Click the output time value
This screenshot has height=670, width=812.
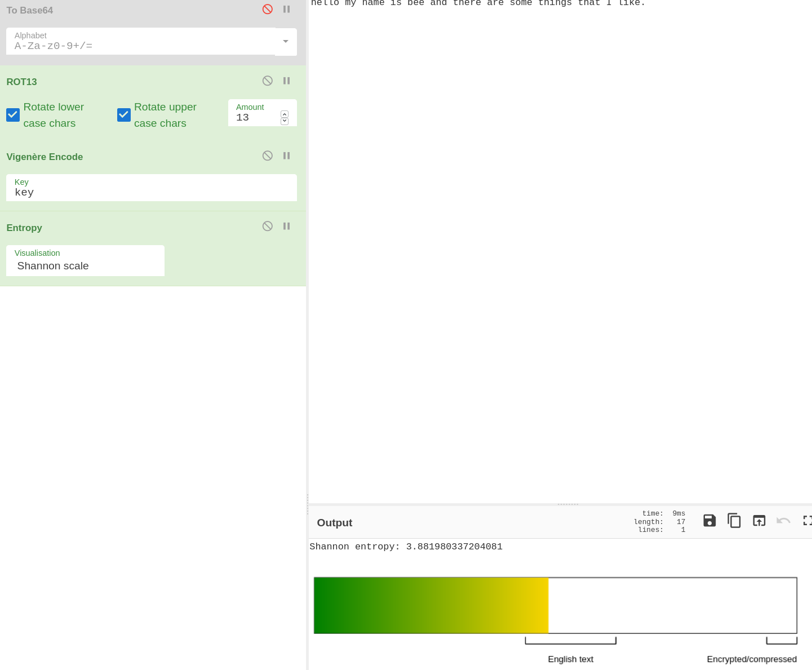pos(679,513)
